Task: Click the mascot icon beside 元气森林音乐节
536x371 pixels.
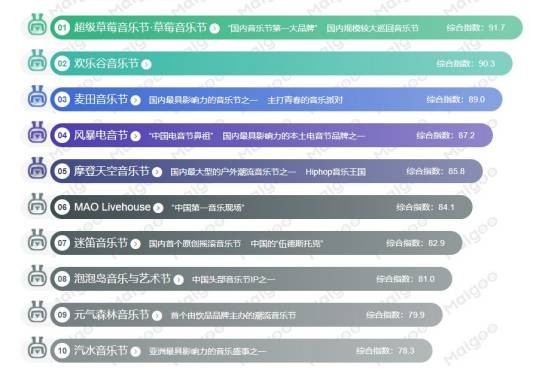Action: [37, 312]
